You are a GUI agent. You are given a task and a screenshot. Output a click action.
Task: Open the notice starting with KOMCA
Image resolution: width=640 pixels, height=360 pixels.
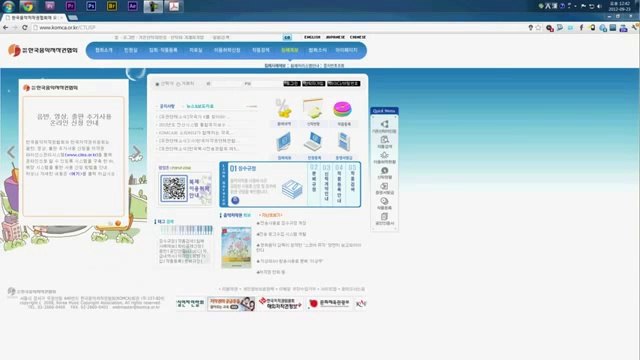point(195,133)
